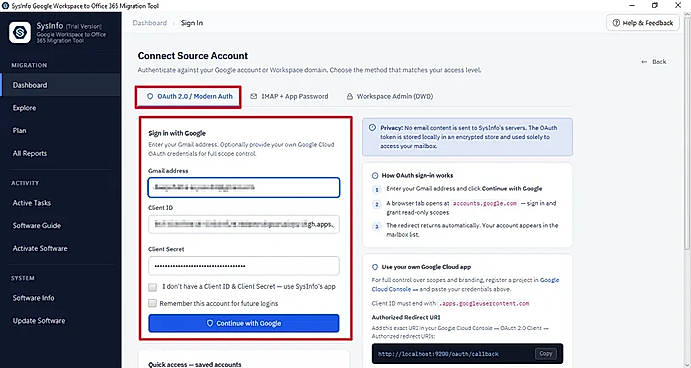The height and width of the screenshot is (368, 691).
Task: Click the shield icon on OAuth 2.0 tab
Action: pos(150,96)
